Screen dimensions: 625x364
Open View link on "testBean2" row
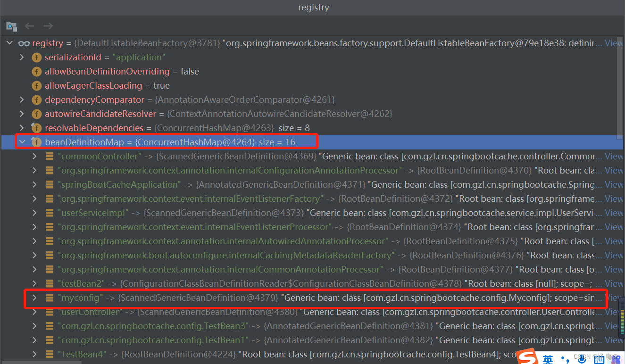[x=614, y=284]
